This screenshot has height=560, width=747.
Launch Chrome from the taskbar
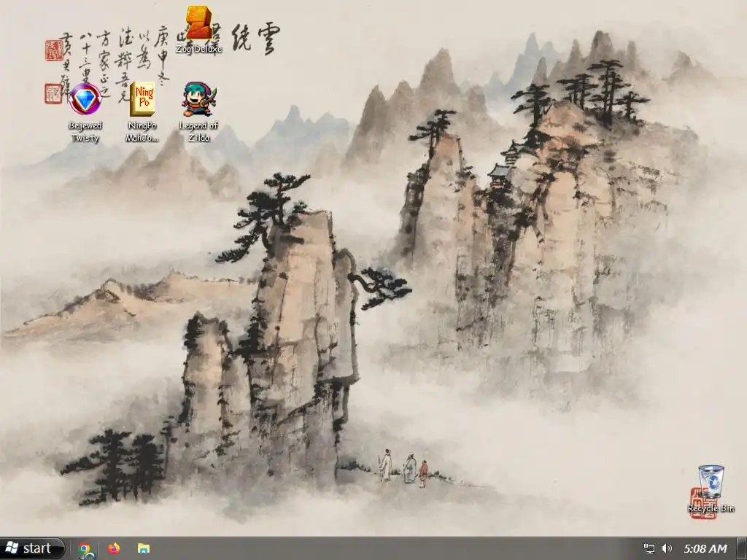pyautogui.click(x=85, y=549)
